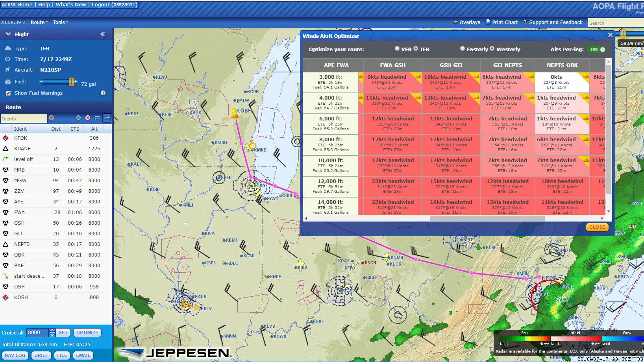The width and height of the screenshot is (644, 362).
Task: Click the Aircraft airplane icon
Action: (x=7, y=70)
